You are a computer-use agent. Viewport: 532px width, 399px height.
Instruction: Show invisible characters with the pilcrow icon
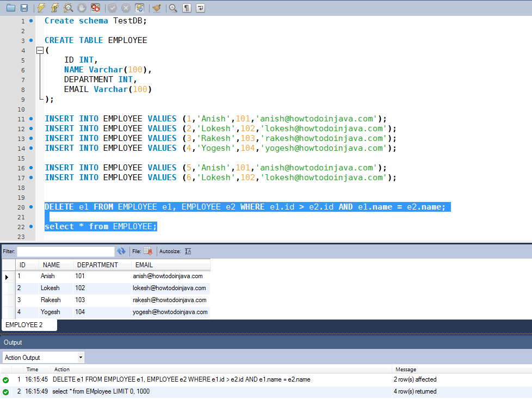(186, 8)
